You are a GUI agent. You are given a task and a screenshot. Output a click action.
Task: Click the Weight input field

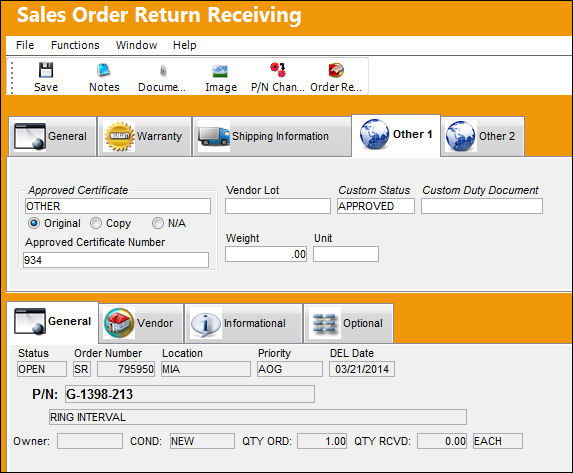point(266,254)
